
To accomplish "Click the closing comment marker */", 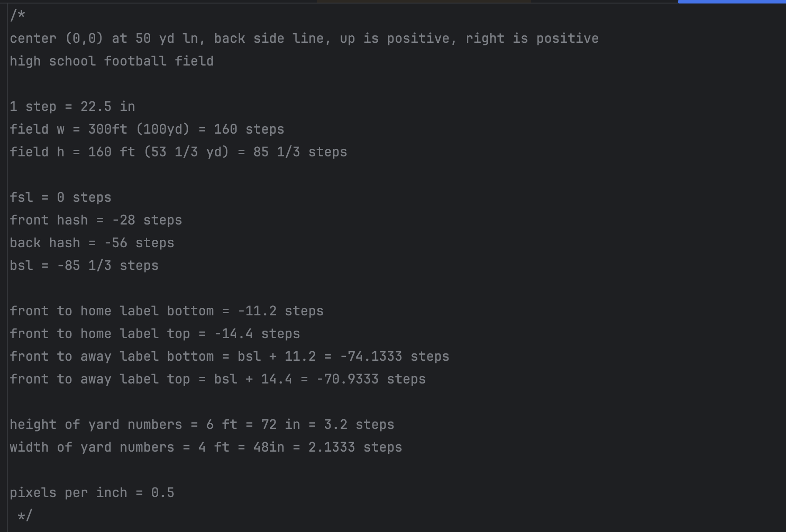I will (24, 516).
